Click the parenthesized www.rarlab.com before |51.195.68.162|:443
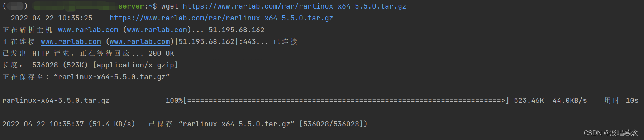The image size is (644, 140). point(140,42)
